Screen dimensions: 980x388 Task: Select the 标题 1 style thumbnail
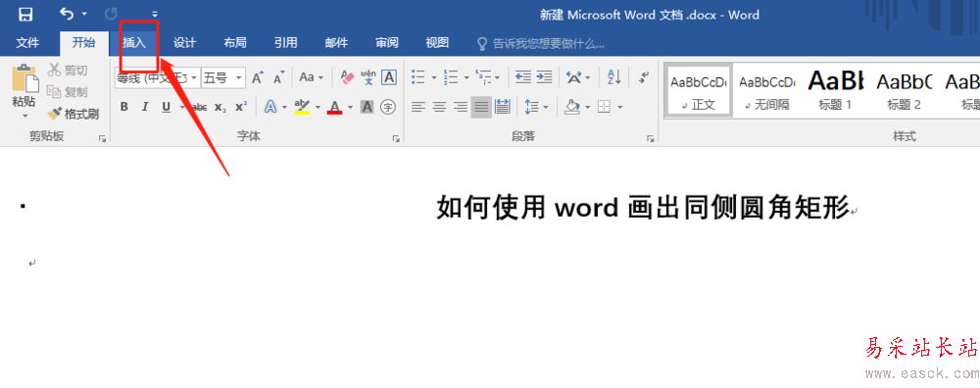(x=836, y=89)
